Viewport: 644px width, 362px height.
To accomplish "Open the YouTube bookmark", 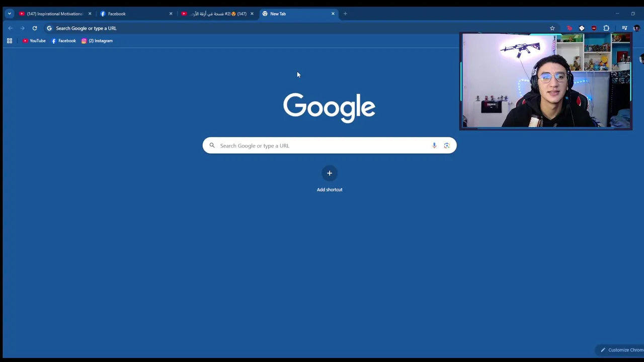I will coord(34,41).
